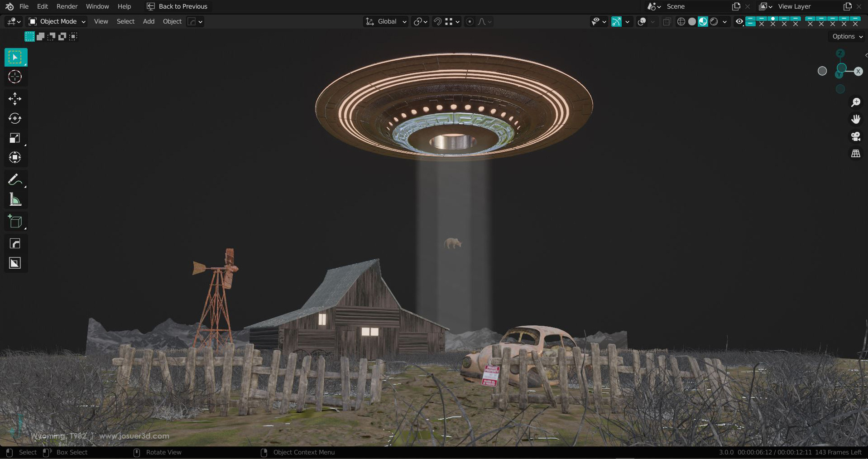Expand the viewport shading options arrow

point(724,21)
